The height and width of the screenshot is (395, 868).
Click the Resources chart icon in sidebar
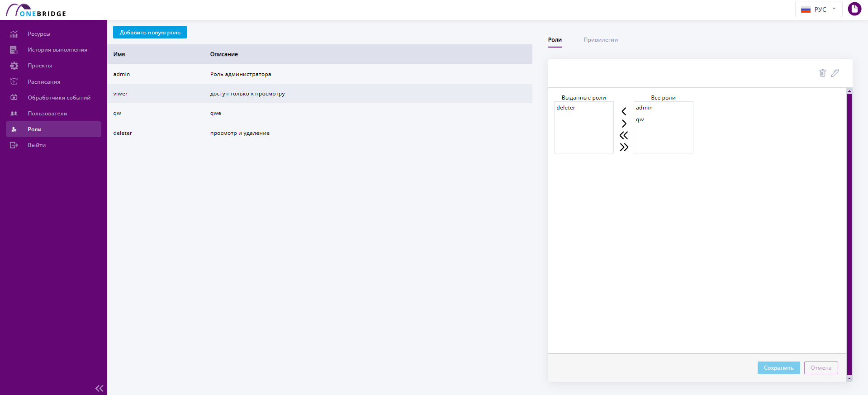(14, 34)
